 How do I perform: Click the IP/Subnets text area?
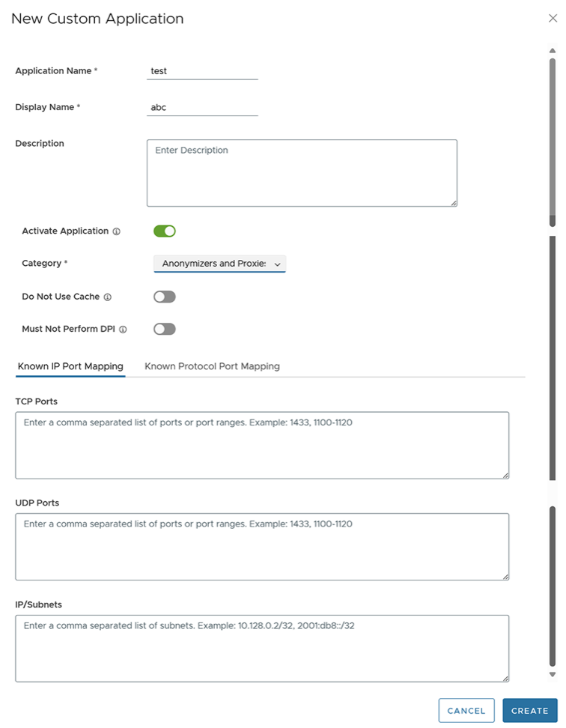pos(262,648)
